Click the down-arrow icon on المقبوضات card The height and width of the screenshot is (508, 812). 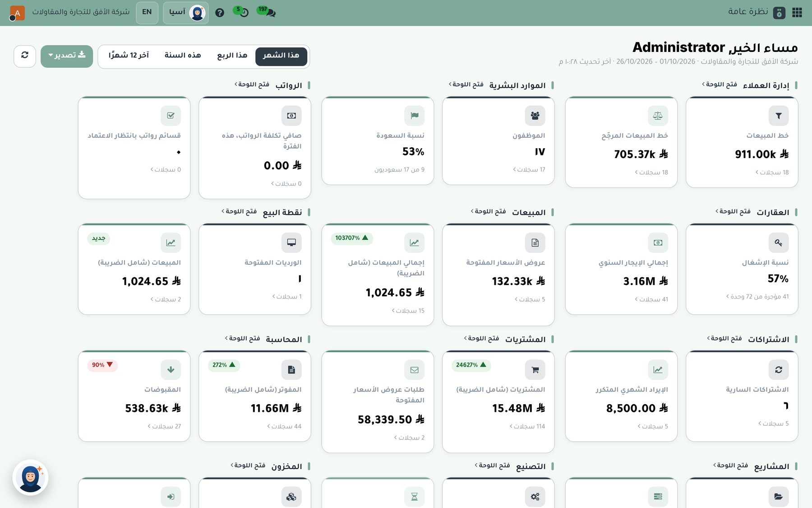click(171, 369)
